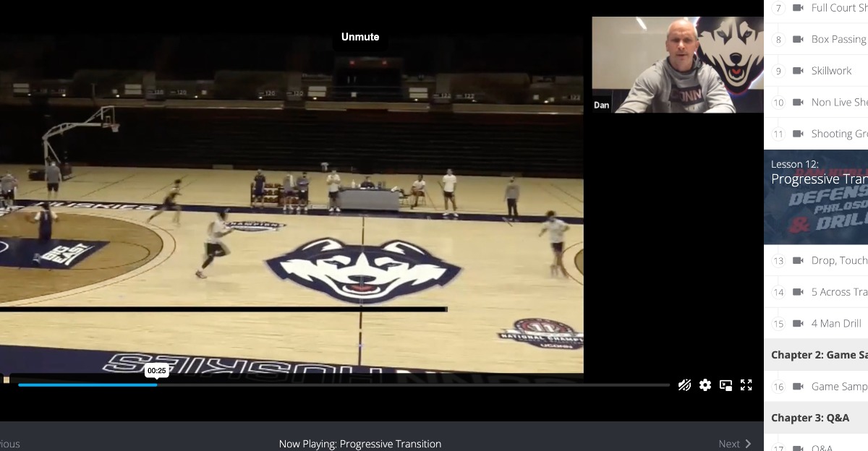
Task: Enable picture-in-picture mode
Action: click(726, 385)
